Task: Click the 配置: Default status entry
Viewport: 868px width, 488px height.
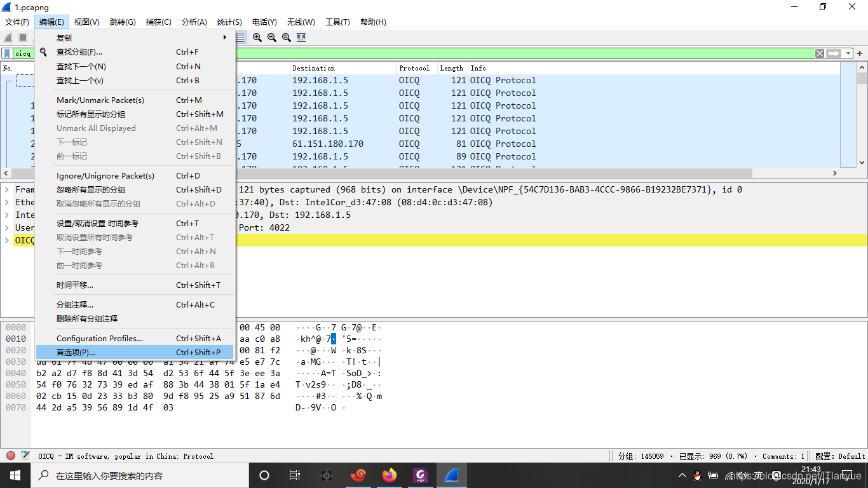Action: tap(840, 456)
